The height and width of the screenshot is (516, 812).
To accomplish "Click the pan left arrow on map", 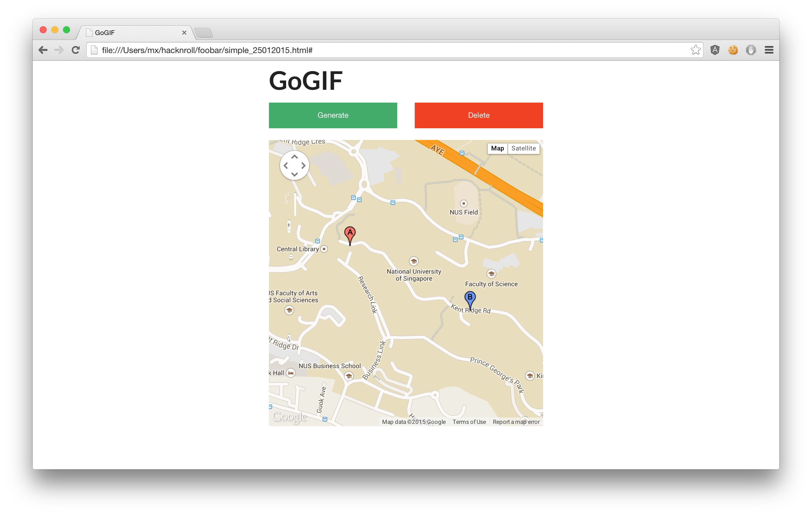I will coord(286,166).
